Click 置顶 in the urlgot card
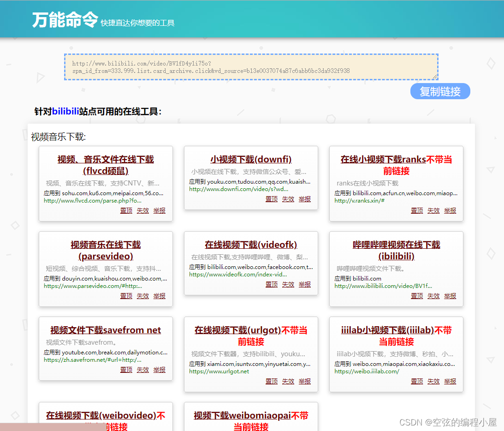Screen dimensions: 504x431 [x=272, y=382]
